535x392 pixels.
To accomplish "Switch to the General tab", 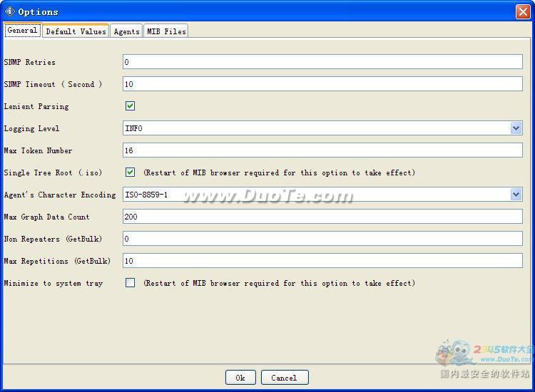I will (23, 31).
